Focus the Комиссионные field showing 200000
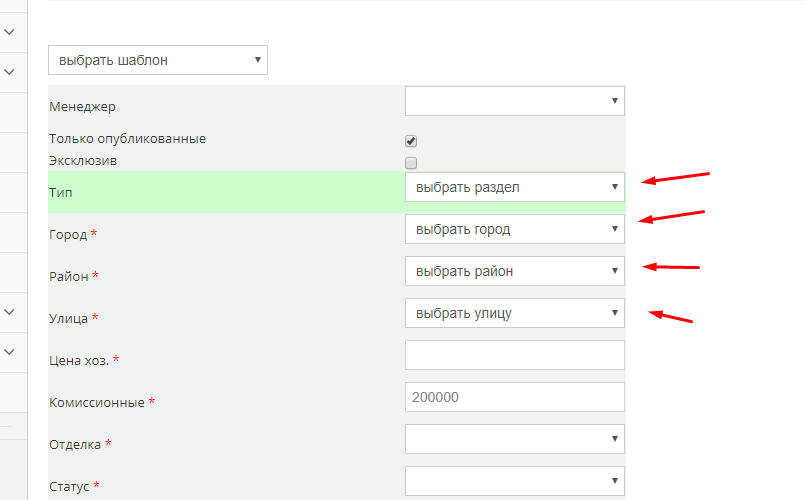Viewport: 806px width, 500px height. coord(515,397)
